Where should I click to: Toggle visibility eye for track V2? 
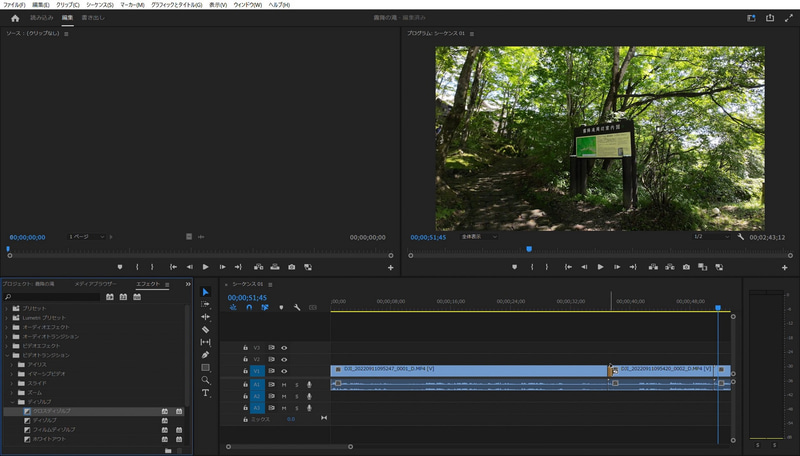[x=284, y=359]
